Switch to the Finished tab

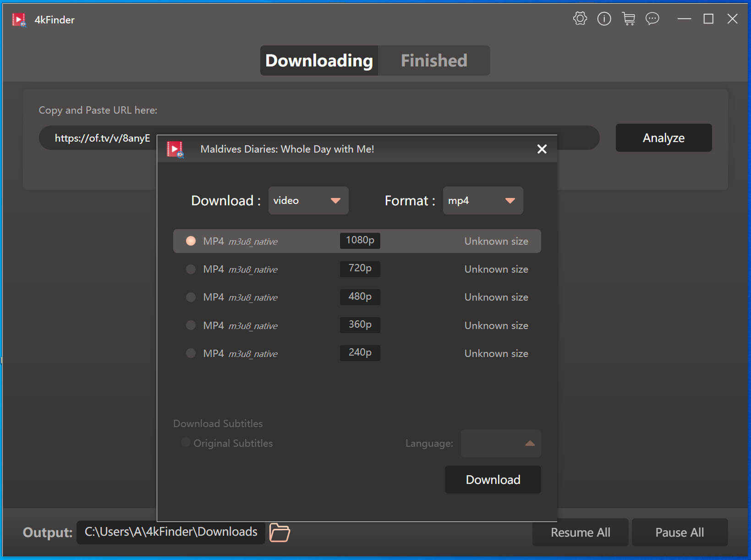433,60
